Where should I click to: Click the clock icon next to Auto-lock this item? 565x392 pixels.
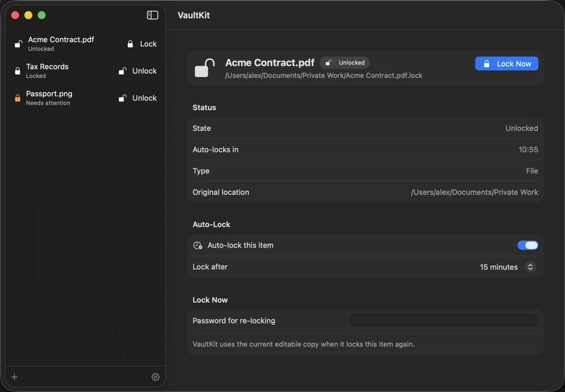pos(198,246)
